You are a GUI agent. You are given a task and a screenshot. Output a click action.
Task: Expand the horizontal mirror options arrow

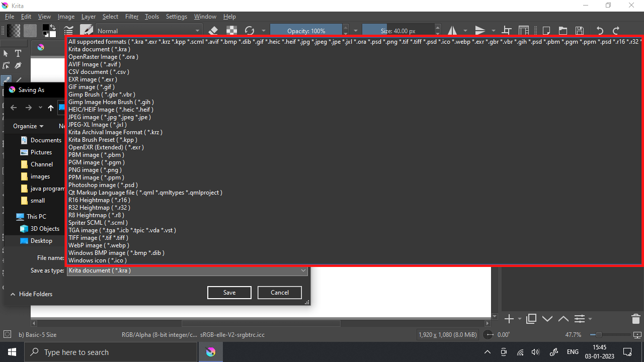tap(465, 31)
